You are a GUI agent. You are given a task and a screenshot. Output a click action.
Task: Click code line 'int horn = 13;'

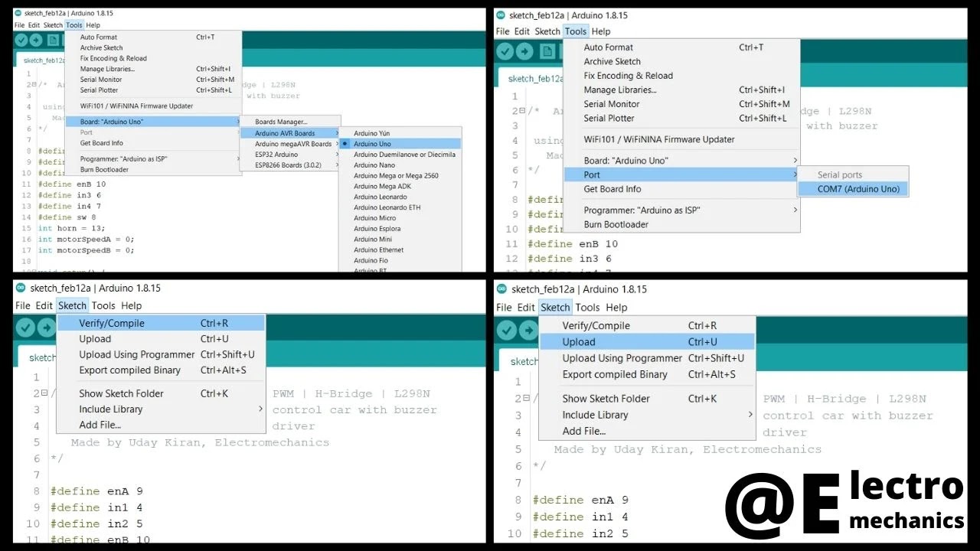pyautogui.click(x=71, y=228)
